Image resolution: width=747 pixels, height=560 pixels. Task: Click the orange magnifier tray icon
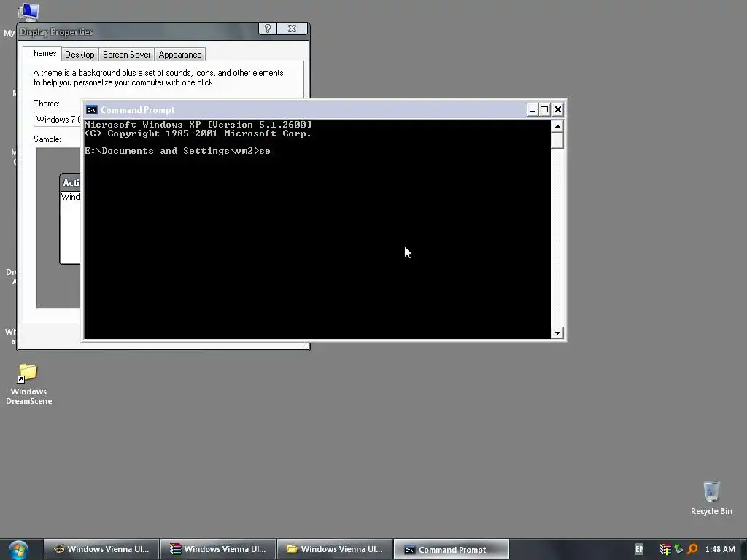tap(692, 550)
